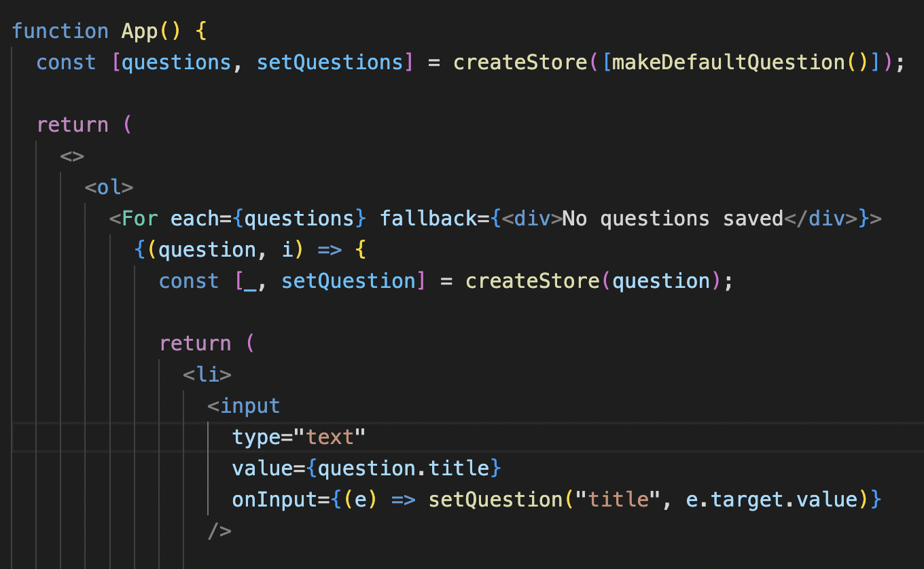The image size is (924, 569).
Task: Click the string "text" in type attribute
Action: [330, 437]
